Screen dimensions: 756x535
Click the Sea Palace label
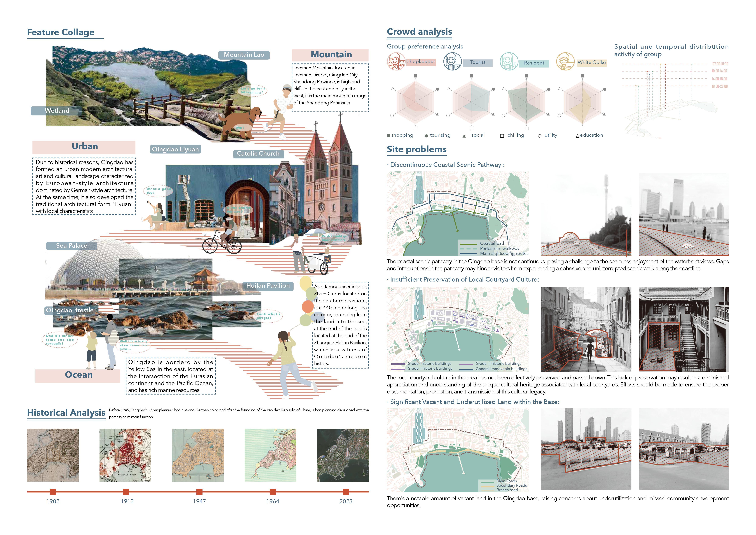71,245
